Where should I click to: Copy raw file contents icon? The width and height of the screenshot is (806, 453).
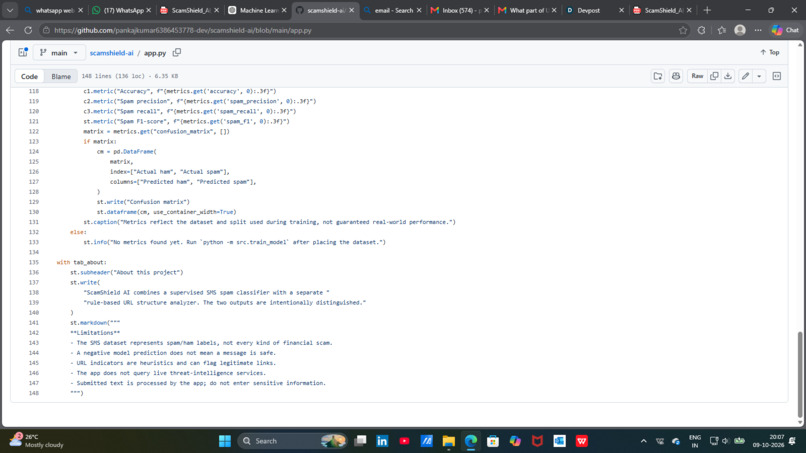click(x=714, y=76)
